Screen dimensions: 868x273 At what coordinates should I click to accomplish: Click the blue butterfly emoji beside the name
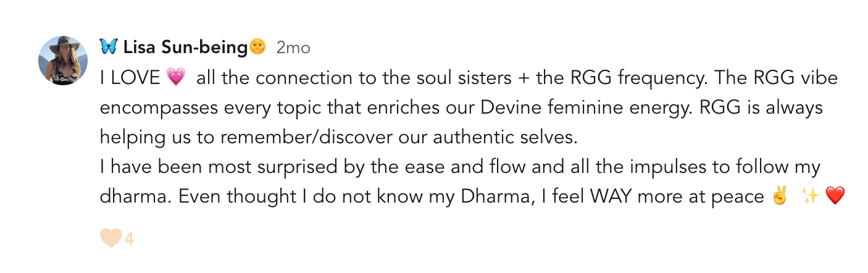pyautogui.click(x=109, y=47)
